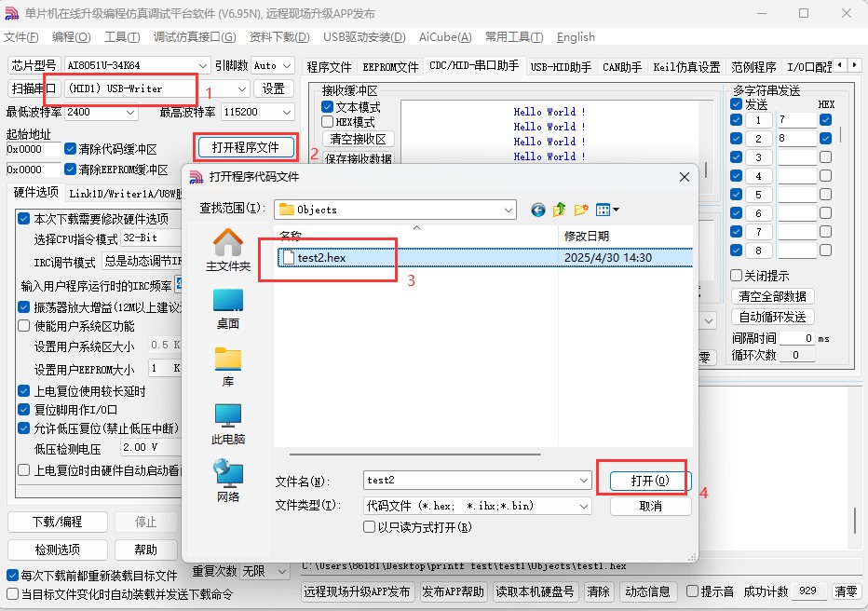Switch to the Keil仿真设置 tab
Viewport: 868px width, 611px height.
[686, 67]
